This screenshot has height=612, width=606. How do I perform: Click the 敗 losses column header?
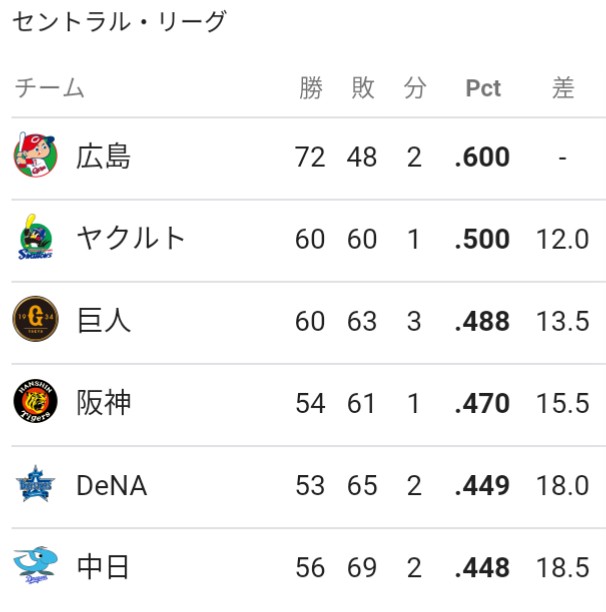(x=363, y=88)
